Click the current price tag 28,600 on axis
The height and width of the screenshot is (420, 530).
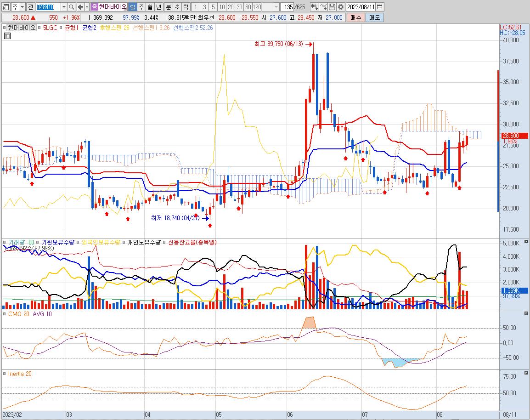point(514,136)
